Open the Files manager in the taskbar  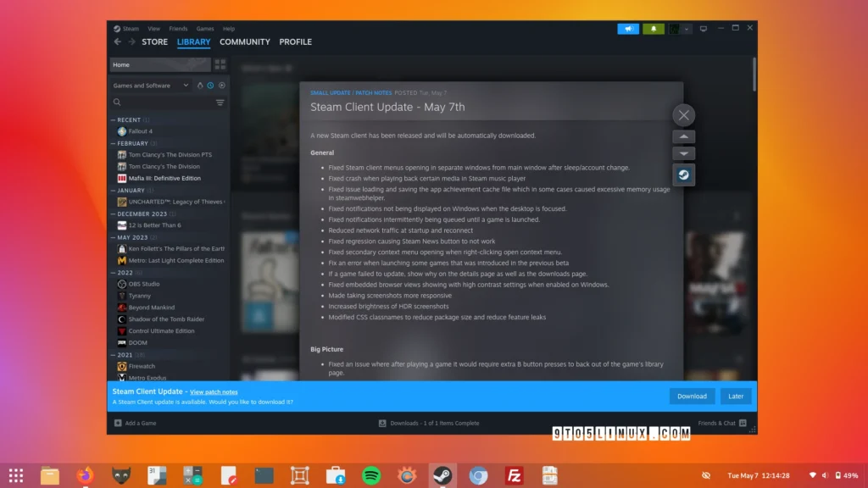coord(50,475)
